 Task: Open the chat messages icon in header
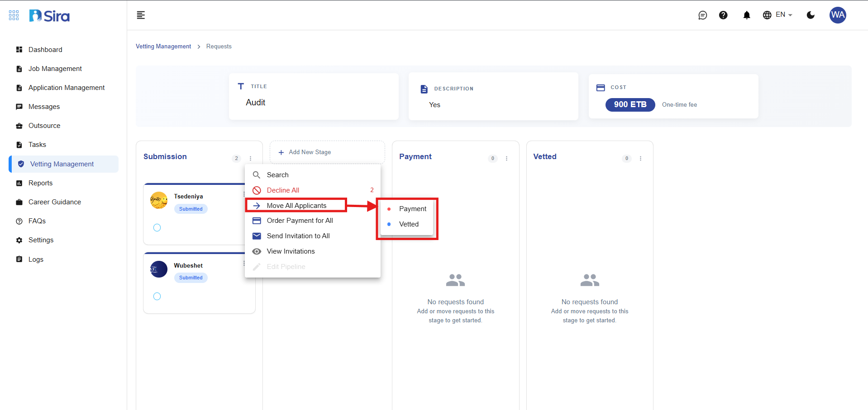702,15
